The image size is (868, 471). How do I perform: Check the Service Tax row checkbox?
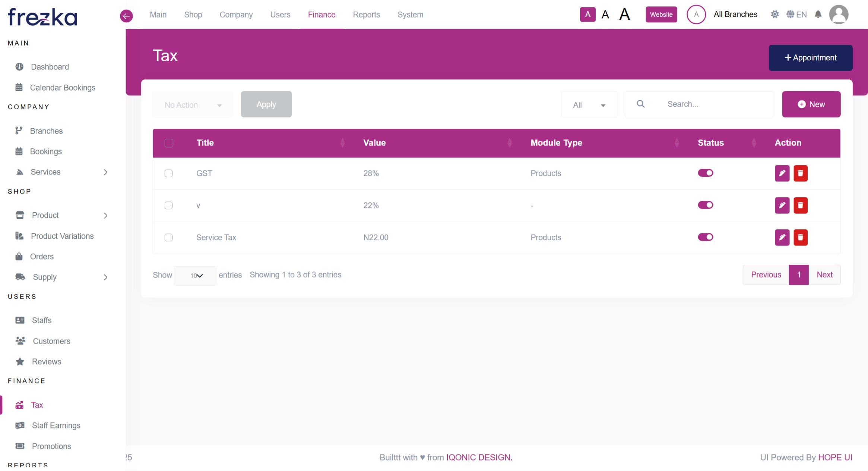click(168, 238)
